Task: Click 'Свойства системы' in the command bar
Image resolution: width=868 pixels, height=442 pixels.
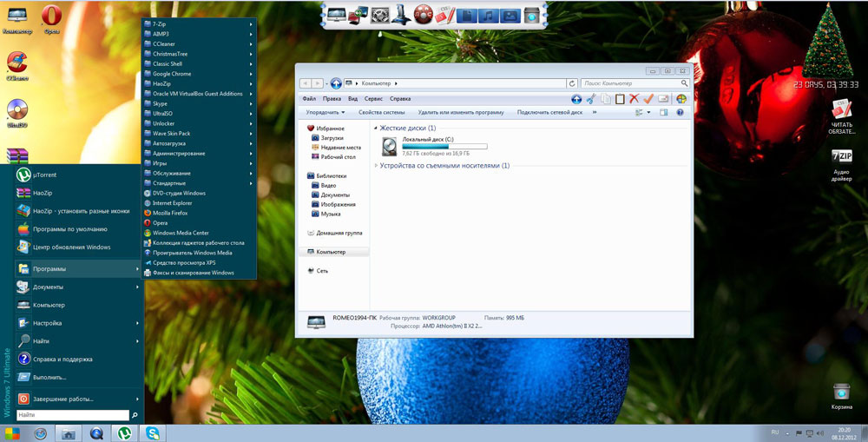Action: [x=381, y=112]
